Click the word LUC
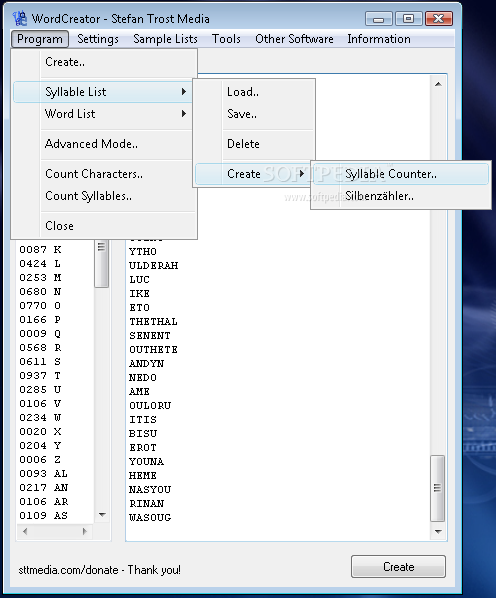The width and height of the screenshot is (496, 598). point(139,280)
